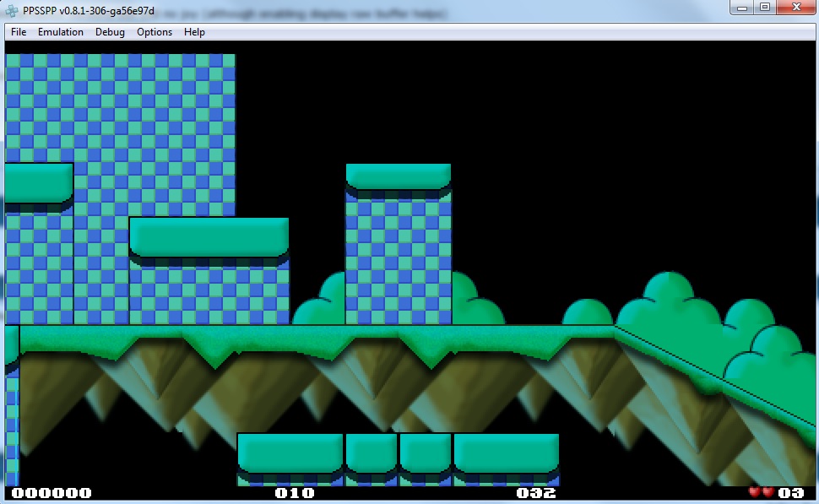Click the wide teal ledge on the checkered wall
Viewport: 819px width, 504px height.
pyautogui.click(x=209, y=236)
